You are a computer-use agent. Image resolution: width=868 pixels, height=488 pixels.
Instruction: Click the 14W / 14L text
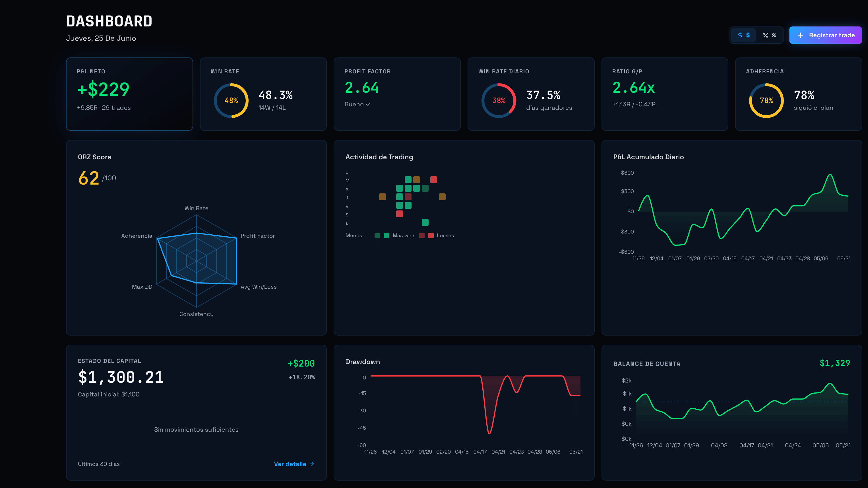tap(272, 108)
